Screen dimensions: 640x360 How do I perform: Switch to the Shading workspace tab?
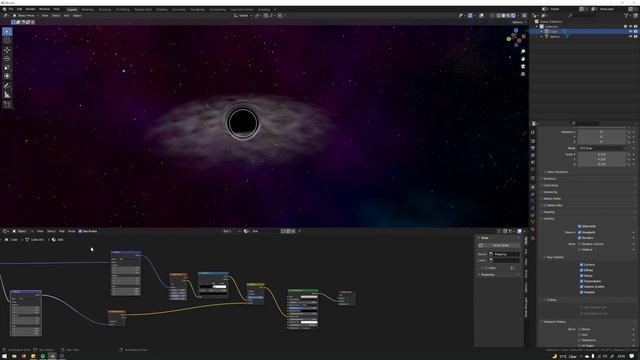pyautogui.click(x=162, y=9)
